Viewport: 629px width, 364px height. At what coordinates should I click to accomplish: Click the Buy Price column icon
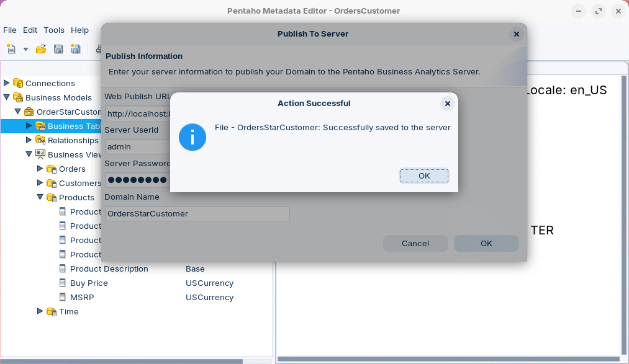tap(62, 283)
